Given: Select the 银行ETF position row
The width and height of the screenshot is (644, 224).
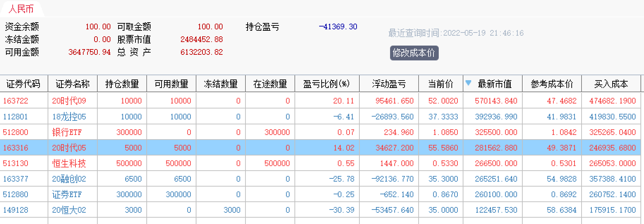Looking at the screenshot, I should tap(320, 132).
